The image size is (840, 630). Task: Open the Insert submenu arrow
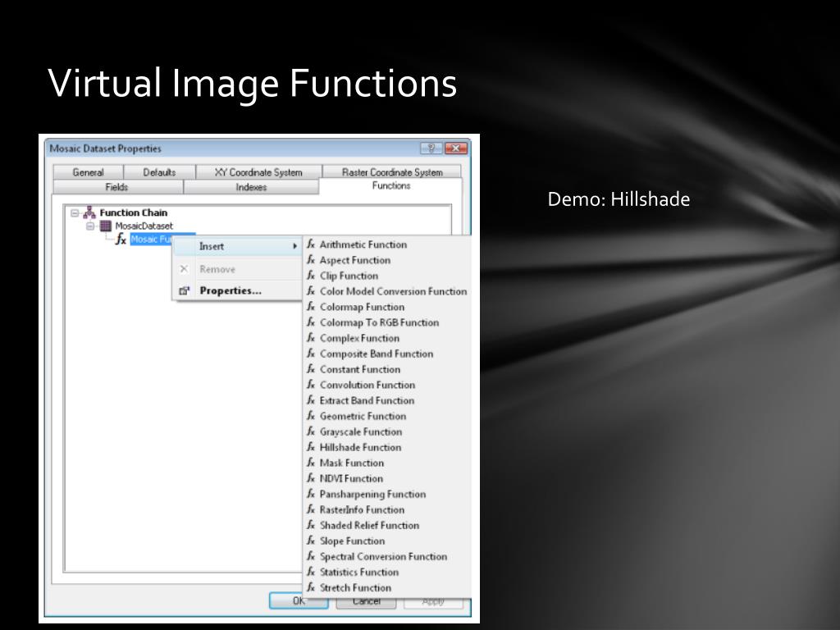(x=294, y=246)
